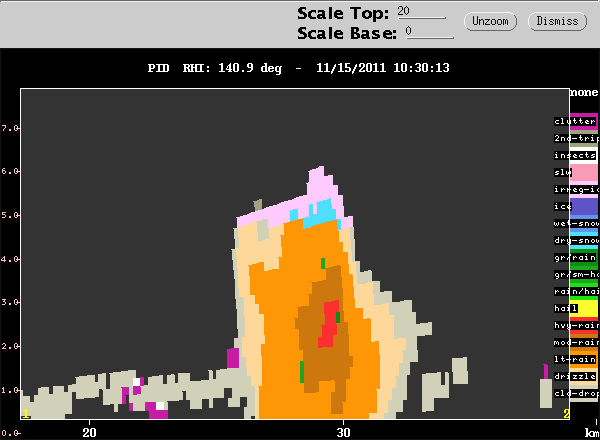This screenshot has width=600, height=440.
Task: Click the wet-snow legend entry
Action: point(576,223)
